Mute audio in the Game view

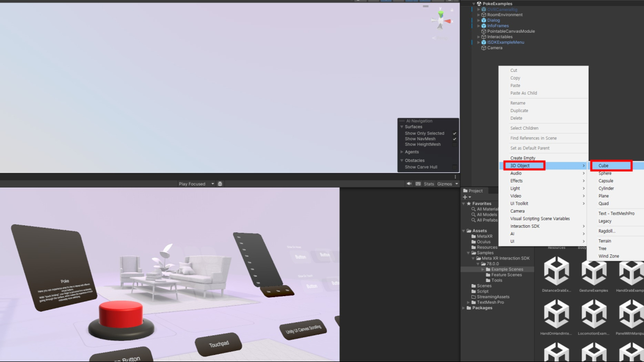coord(409,184)
